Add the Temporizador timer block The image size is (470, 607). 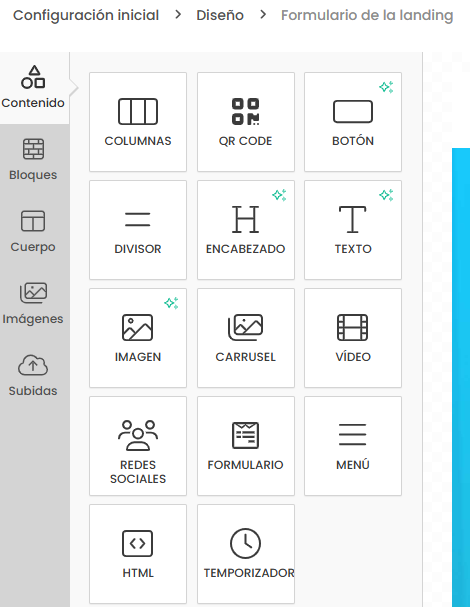246,554
